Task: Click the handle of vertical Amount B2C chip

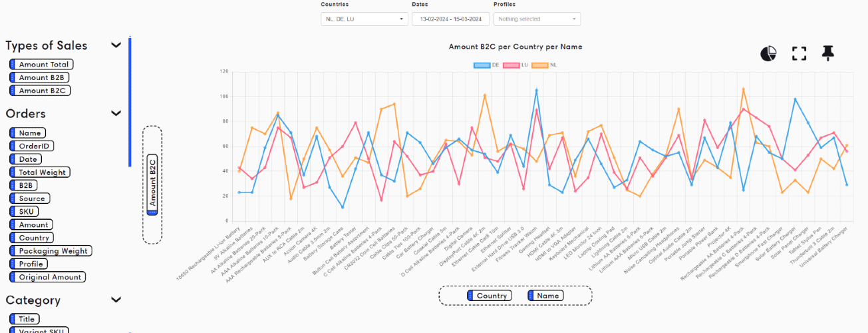Action: [x=152, y=212]
